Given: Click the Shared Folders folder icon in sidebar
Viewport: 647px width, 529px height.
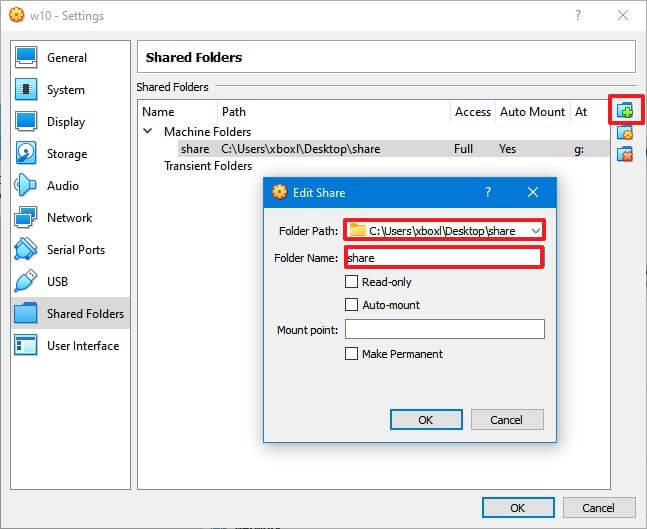Looking at the screenshot, I should tap(26, 312).
